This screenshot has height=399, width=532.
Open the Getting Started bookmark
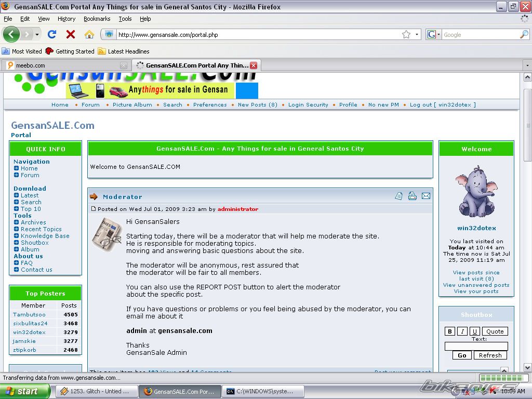pyautogui.click(x=70, y=51)
